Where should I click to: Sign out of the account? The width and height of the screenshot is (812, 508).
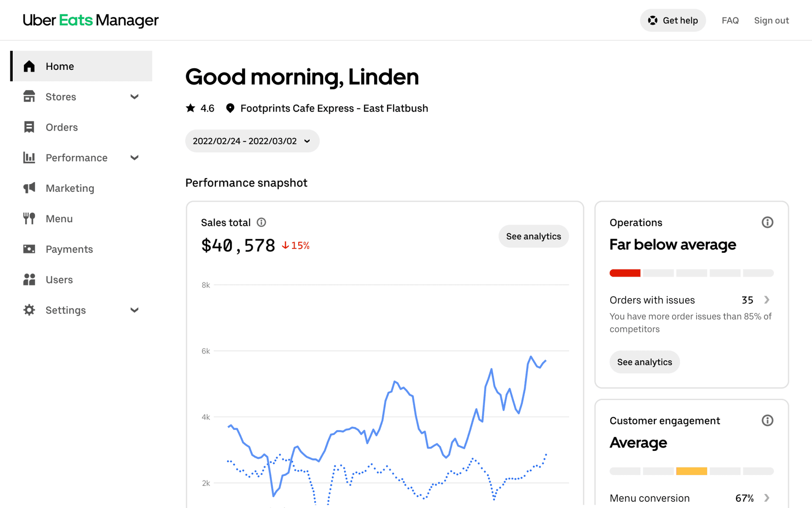click(771, 20)
